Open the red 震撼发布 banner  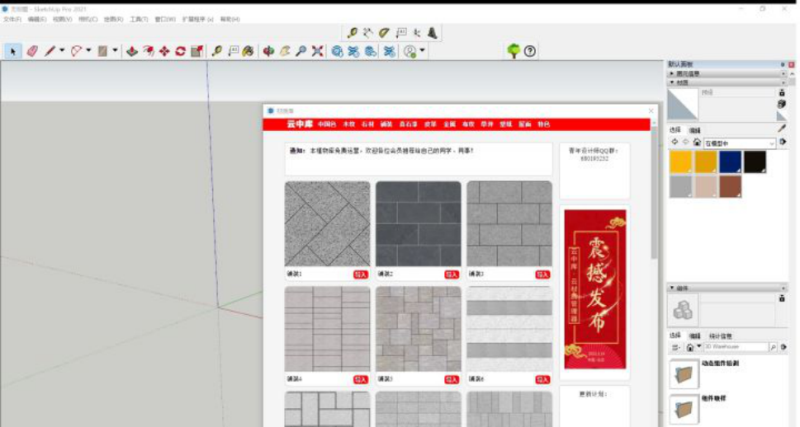pyautogui.click(x=595, y=289)
